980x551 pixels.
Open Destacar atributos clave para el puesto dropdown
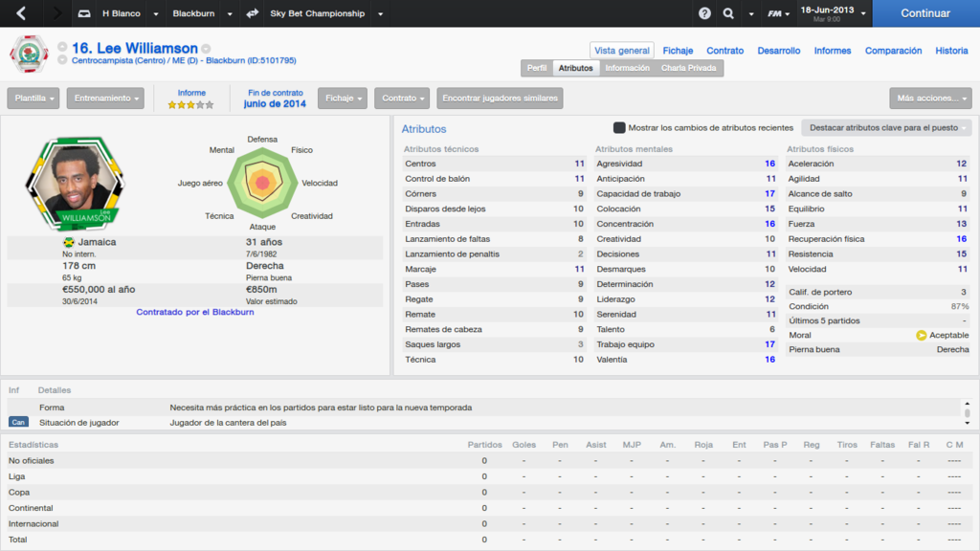pos(886,127)
